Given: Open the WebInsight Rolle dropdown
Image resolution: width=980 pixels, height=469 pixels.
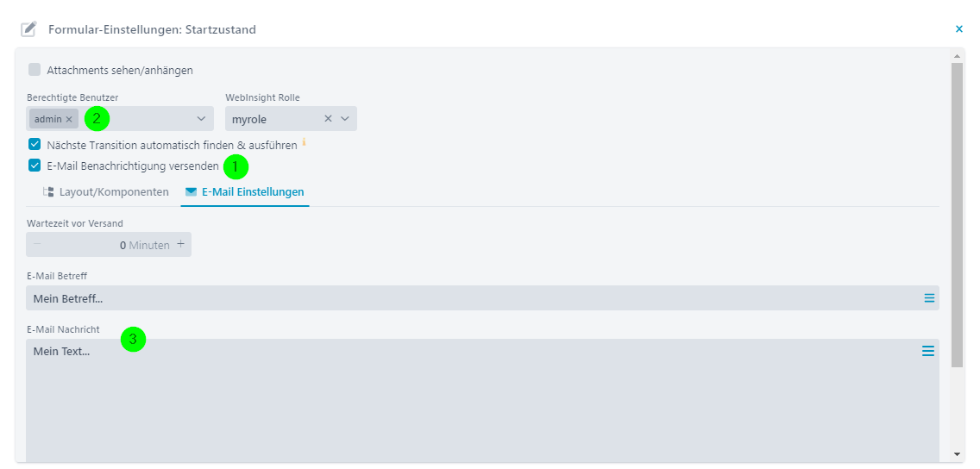Looking at the screenshot, I should pyautogui.click(x=345, y=119).
